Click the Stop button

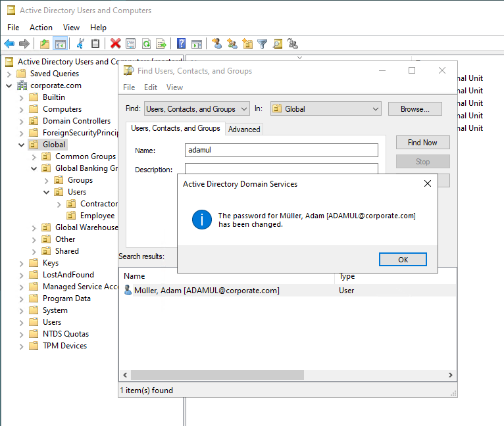(x=422, y=161)
